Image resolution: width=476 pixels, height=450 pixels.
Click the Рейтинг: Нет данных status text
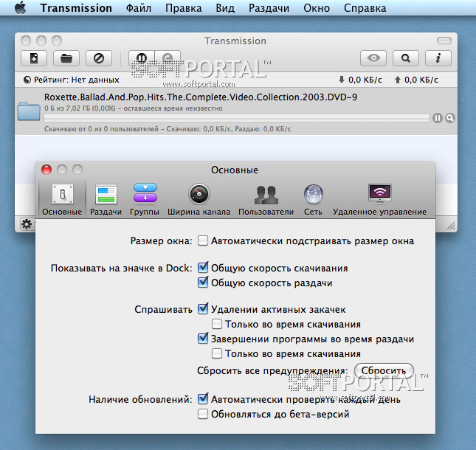click(x=77, y=80)
